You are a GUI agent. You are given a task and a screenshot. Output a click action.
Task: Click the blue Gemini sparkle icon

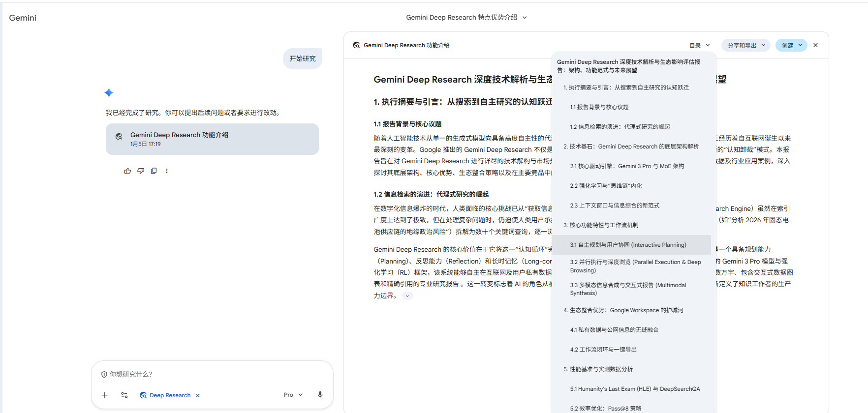(x=109, y=92)
